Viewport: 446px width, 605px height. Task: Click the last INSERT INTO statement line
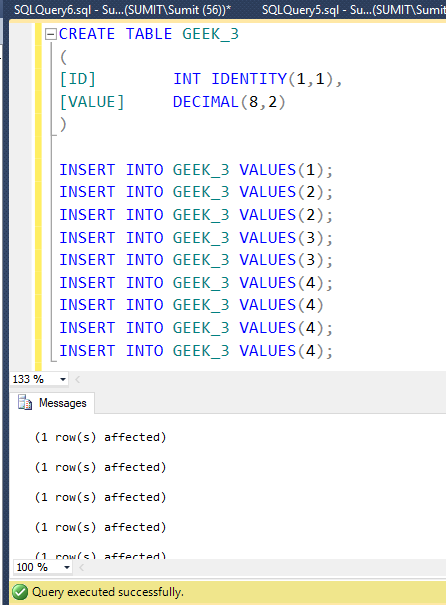196,351
